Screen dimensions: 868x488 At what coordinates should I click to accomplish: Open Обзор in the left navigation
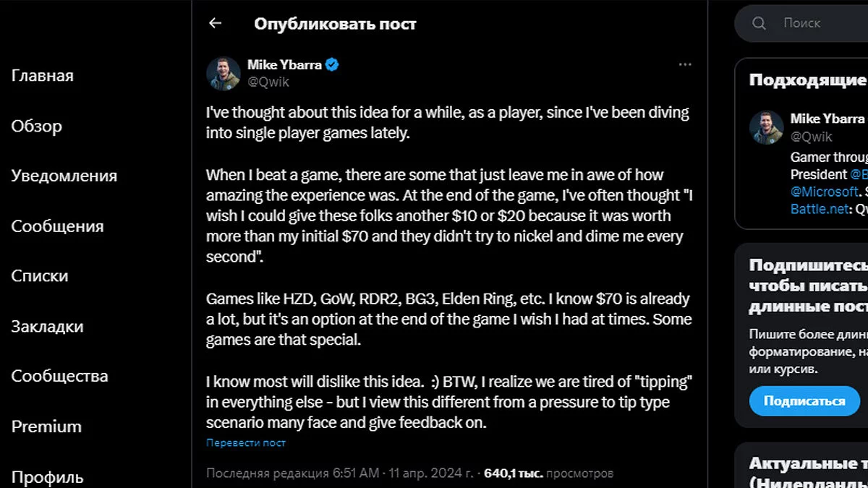[37, 127]
